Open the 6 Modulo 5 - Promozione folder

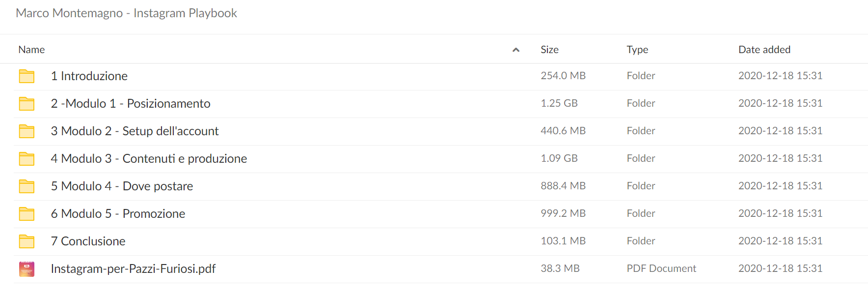coord(118,214)
